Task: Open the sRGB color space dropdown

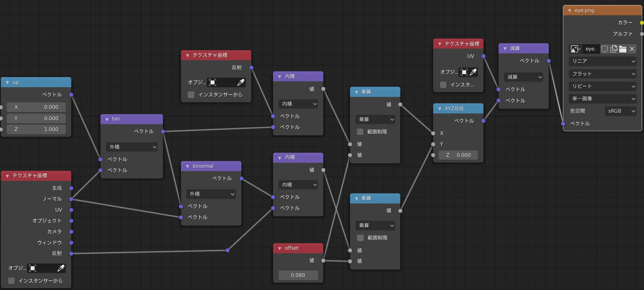Action: [x=620, y=111]
